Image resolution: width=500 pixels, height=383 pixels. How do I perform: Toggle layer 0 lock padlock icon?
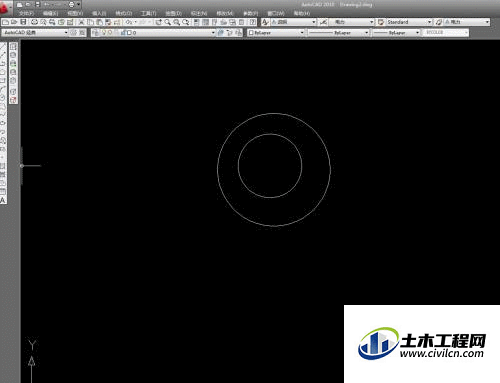tap(123, 33)
